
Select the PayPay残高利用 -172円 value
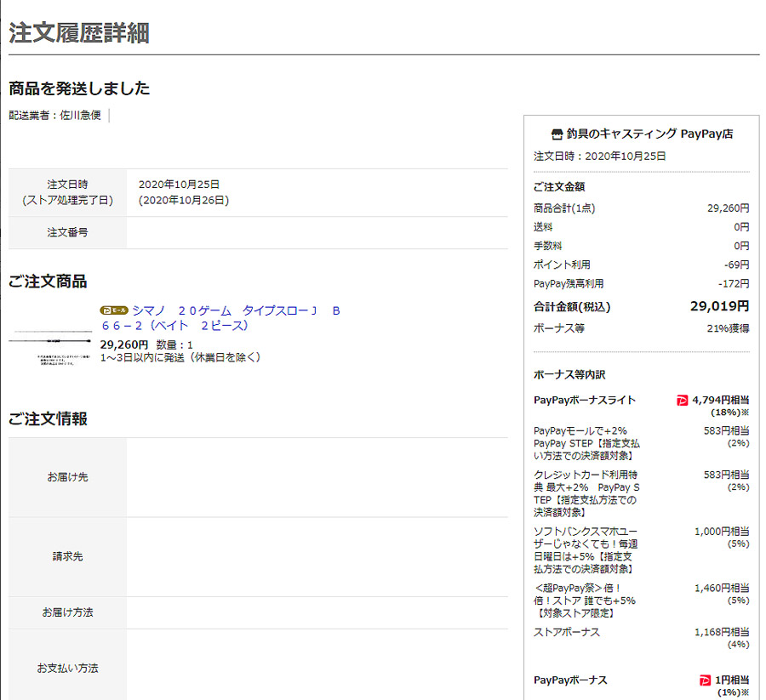point(734,283)
